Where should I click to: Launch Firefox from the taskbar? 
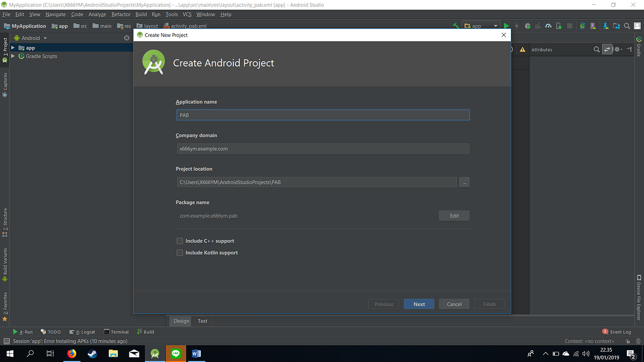pos(71,353)
